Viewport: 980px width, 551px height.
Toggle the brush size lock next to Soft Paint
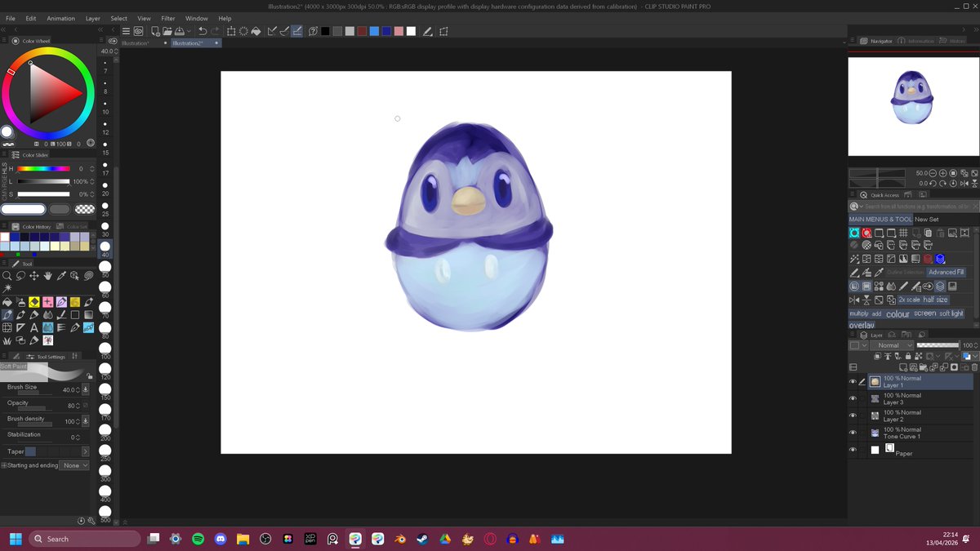[x=89, y=375]
